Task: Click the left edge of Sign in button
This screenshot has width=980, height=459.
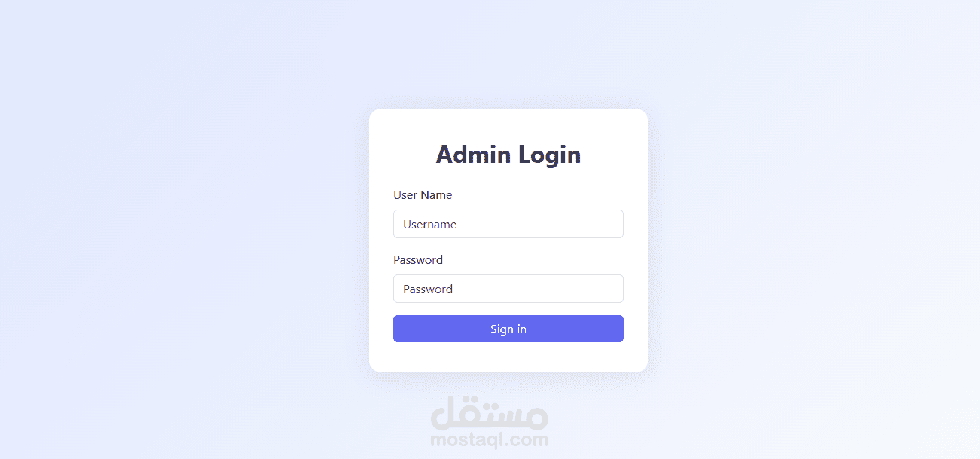Action: [399, 329]
